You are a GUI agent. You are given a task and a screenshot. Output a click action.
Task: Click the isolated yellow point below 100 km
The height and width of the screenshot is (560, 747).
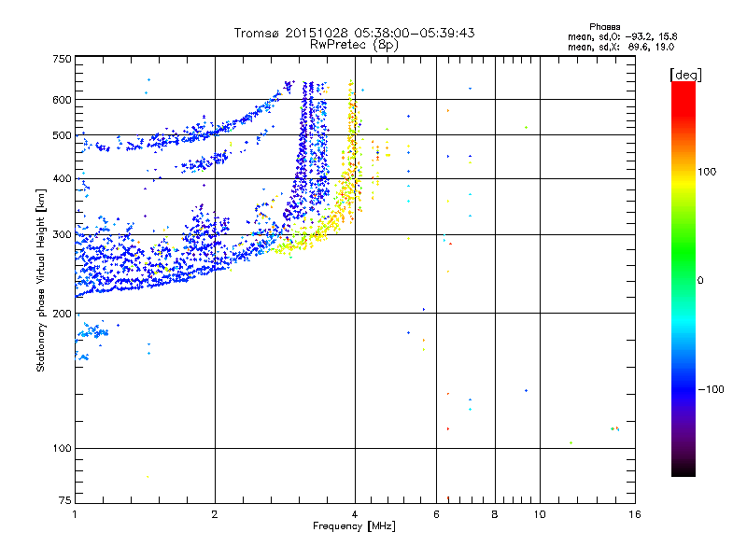(x=148, y=476)
